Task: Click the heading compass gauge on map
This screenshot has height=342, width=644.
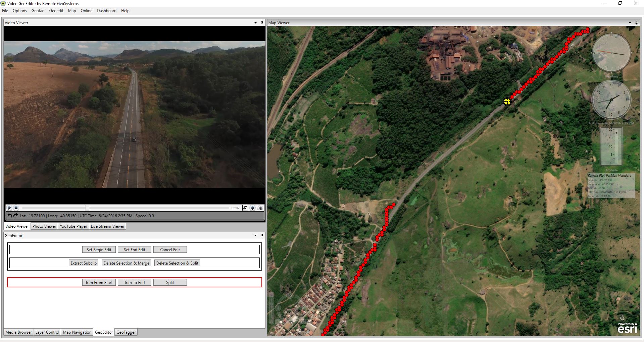Action: coord(611,53)
